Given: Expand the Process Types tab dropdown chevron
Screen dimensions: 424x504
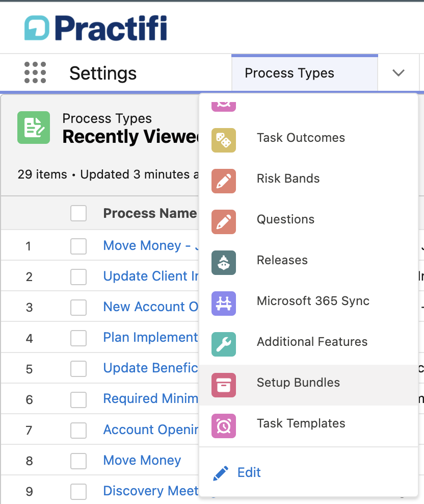Looking at the screenshot, I should pyautogui.click(x=399, y=72).
